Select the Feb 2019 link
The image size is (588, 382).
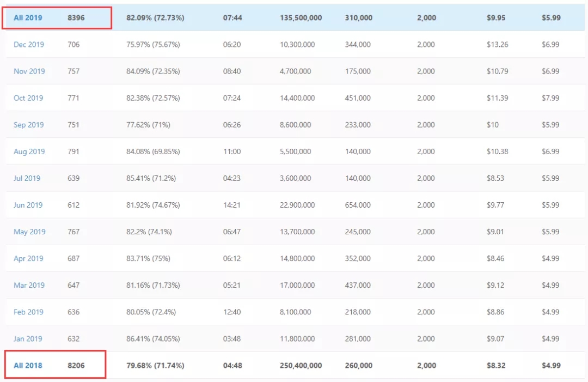28,312
